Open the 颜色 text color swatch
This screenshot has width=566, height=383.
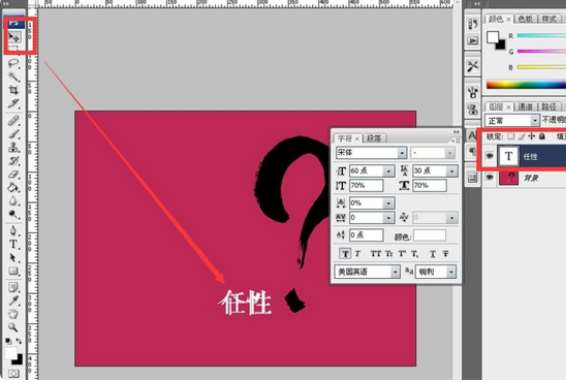pyautogui.click(x=430, y=236)
